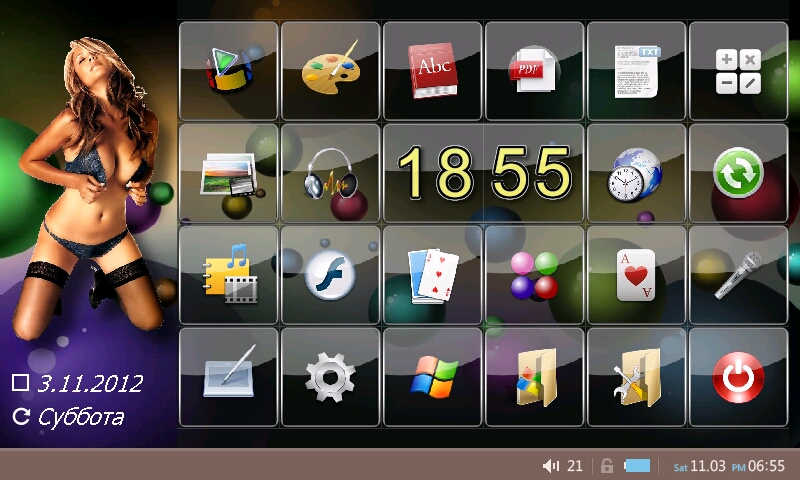Open the video player tile
This screenshot has height=480, width=800.
228,71
